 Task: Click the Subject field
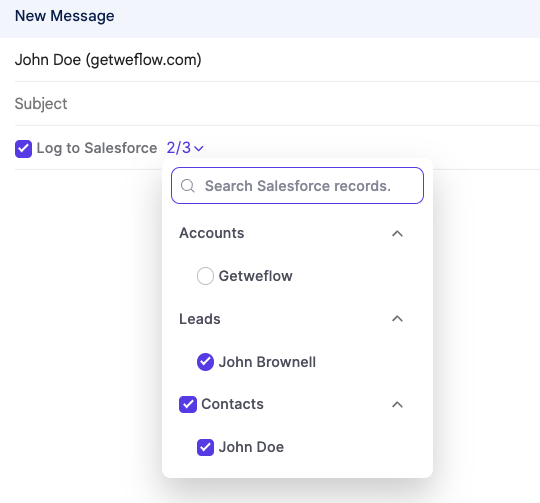pyautogui.click(x=277, y=104)
